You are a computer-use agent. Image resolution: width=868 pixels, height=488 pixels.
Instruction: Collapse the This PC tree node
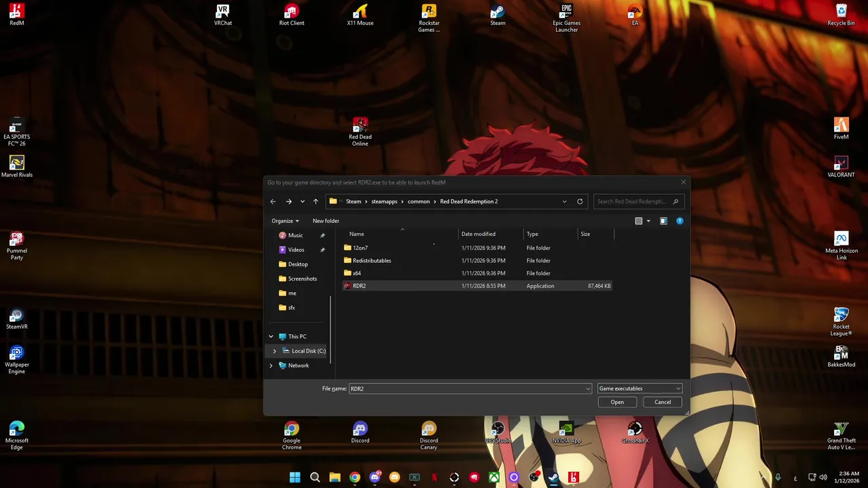(271, 336)
